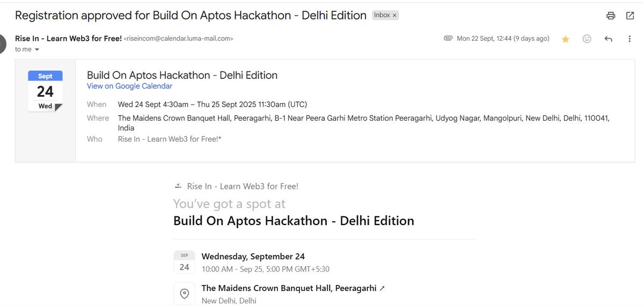This screenshot has width=644, height=306.
Task: Click the calendar card event title
Action: coord(182,75)
